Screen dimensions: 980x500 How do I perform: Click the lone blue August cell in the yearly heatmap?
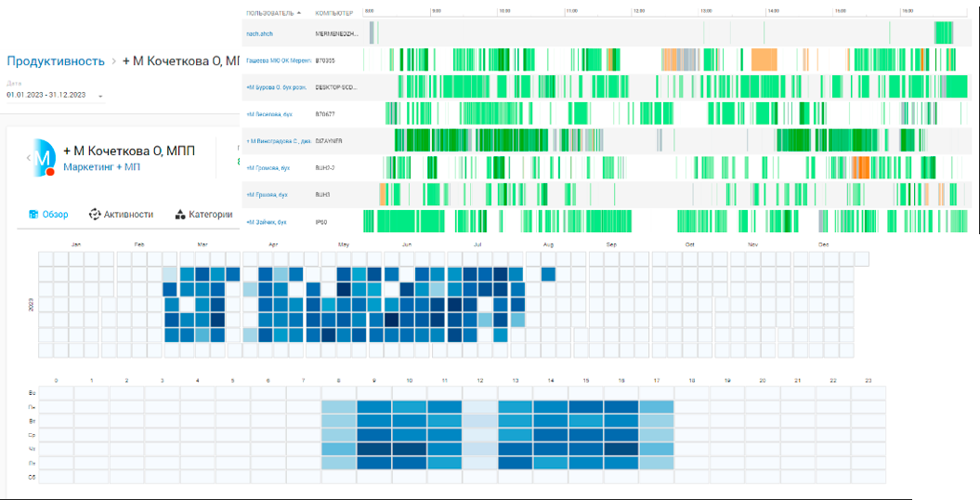pos(548,274)
